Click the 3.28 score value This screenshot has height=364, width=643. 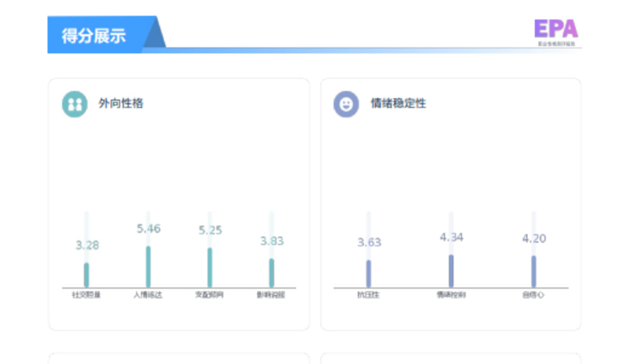point(87,246)
